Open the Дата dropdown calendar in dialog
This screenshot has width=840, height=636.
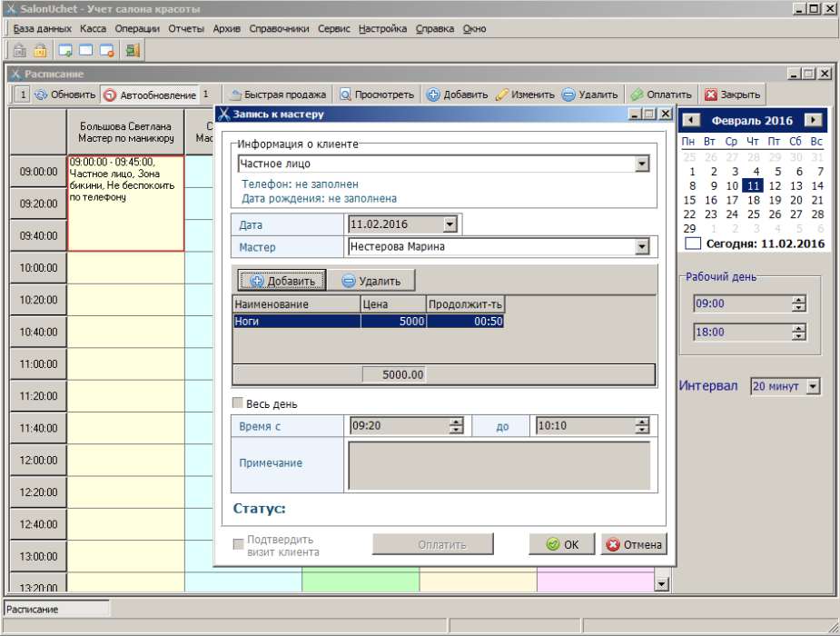[x=450, y=224]
